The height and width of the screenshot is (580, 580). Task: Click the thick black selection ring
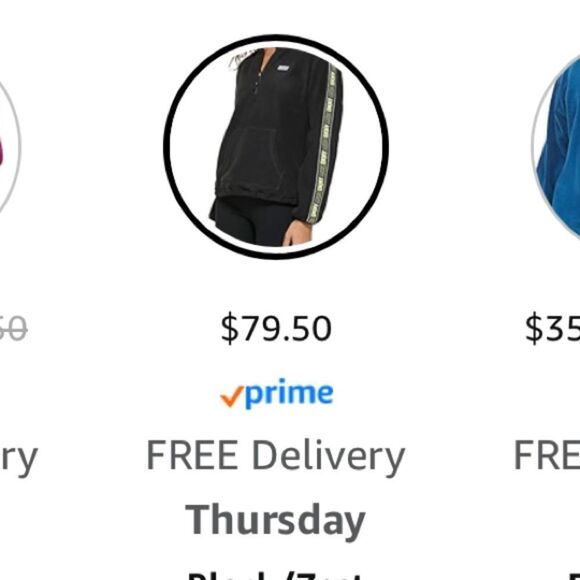coord(385,147)
